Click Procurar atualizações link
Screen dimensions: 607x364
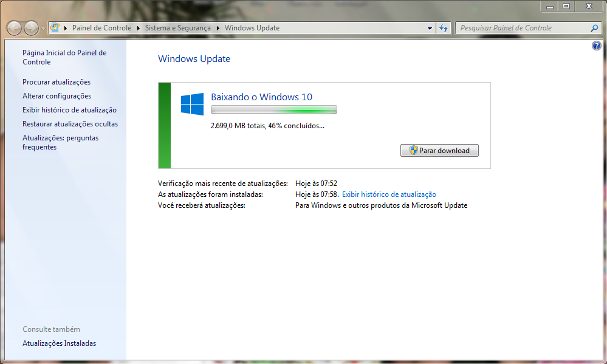click(57, 82)
